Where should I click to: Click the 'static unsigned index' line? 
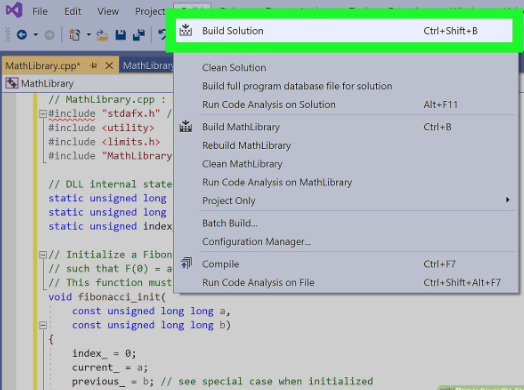click(110, 226)
